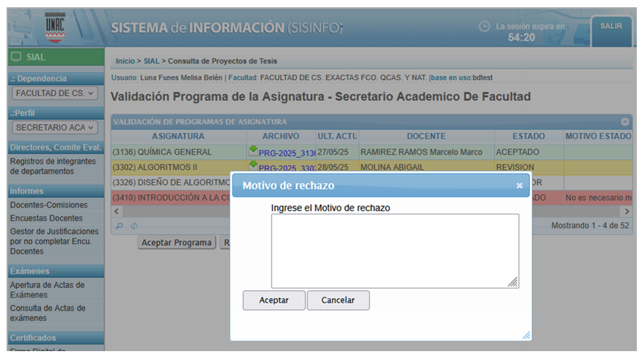Click the UNAC university logo

coord(55,29)
